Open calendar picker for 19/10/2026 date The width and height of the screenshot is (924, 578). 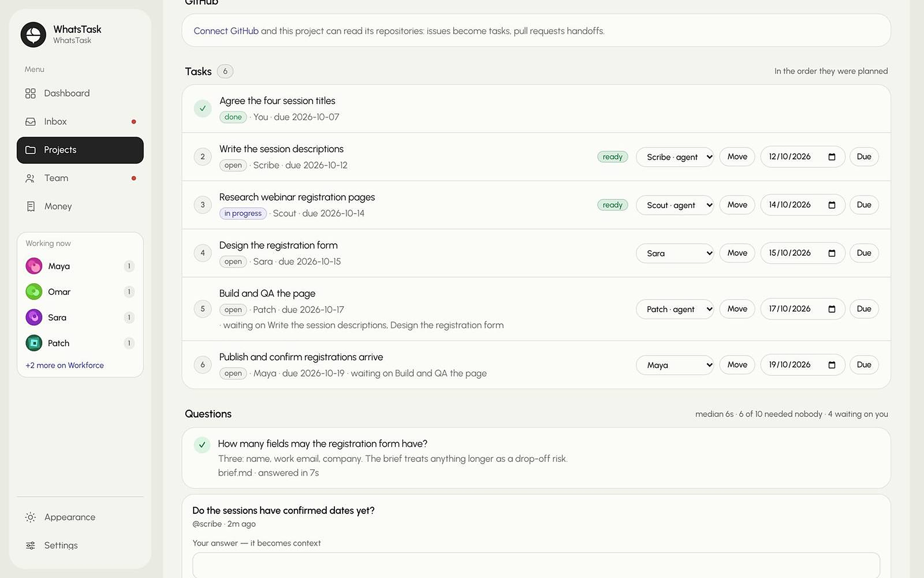coord(832,365)
